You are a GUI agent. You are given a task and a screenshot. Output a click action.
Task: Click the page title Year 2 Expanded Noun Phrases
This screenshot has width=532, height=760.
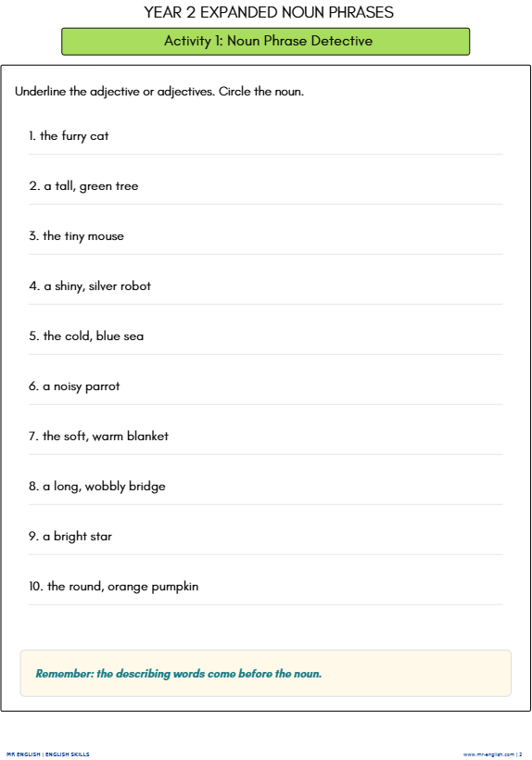click(x=269, y=12)
